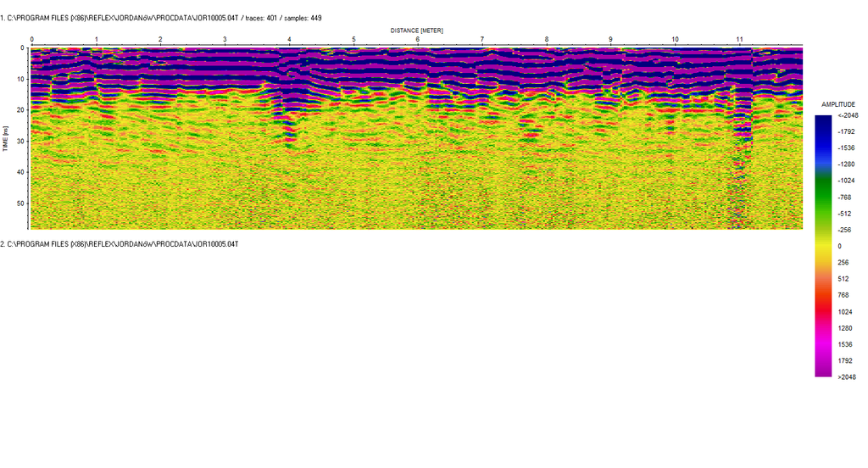The image size is (868, 468).
Task: Select the second JOR10005.04T file path line
Action: coord(120,244)
